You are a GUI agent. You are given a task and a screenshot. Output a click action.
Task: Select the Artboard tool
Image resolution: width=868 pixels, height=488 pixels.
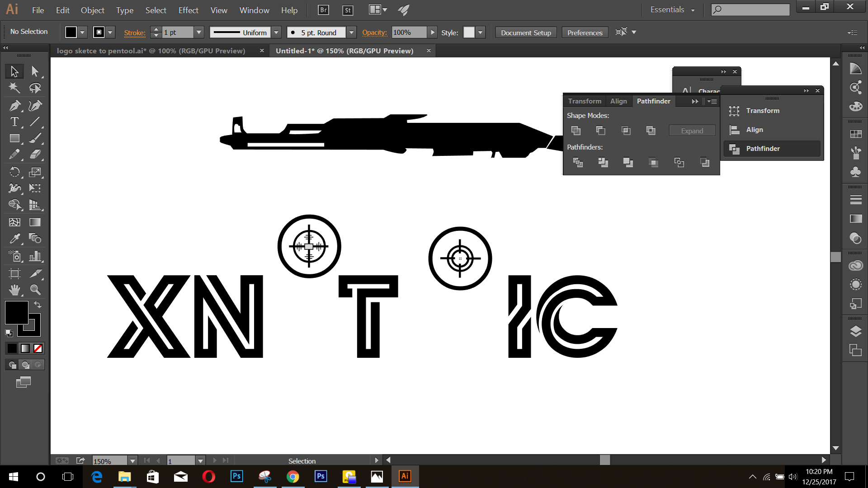(14, 273)
